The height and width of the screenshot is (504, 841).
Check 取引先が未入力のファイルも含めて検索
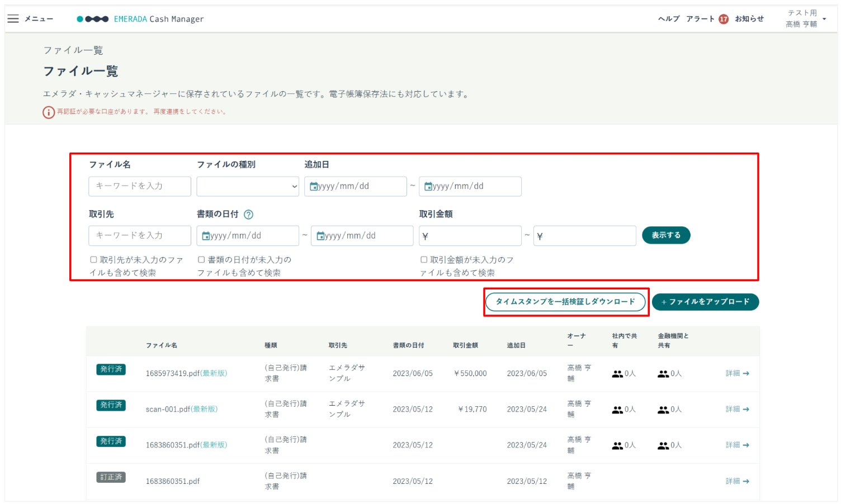(93, 260)
